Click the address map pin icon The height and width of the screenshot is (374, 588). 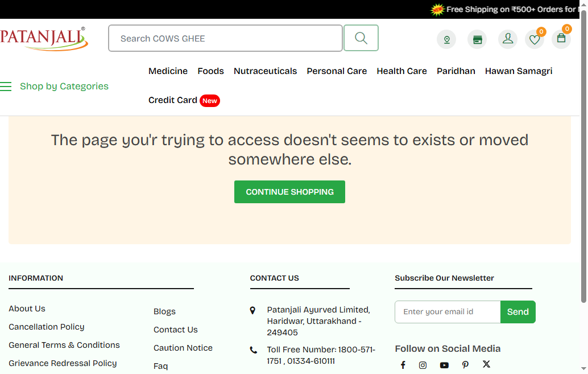252,311
